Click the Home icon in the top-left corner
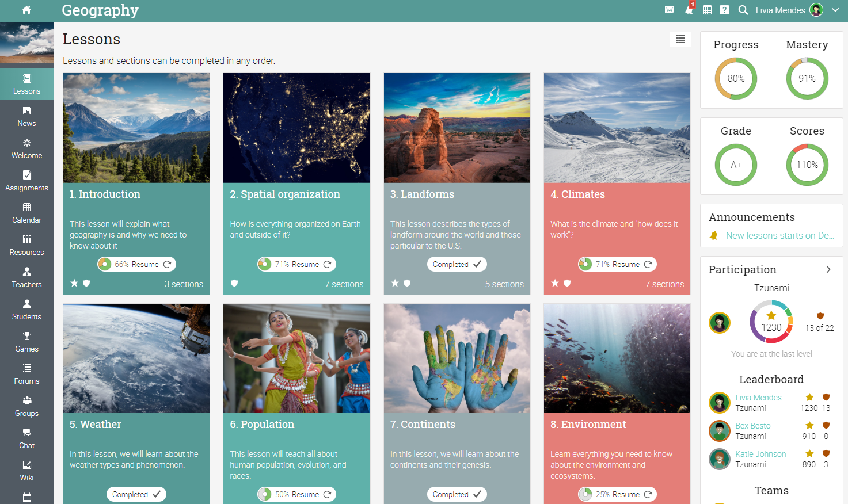This screenshot has width=848, height=504. [x=26, y=10]
